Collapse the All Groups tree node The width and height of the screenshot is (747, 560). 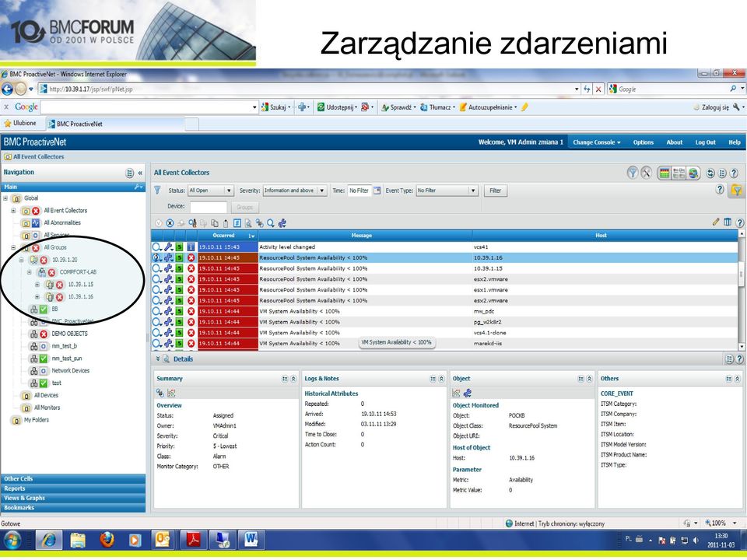(x=13, y=247)
